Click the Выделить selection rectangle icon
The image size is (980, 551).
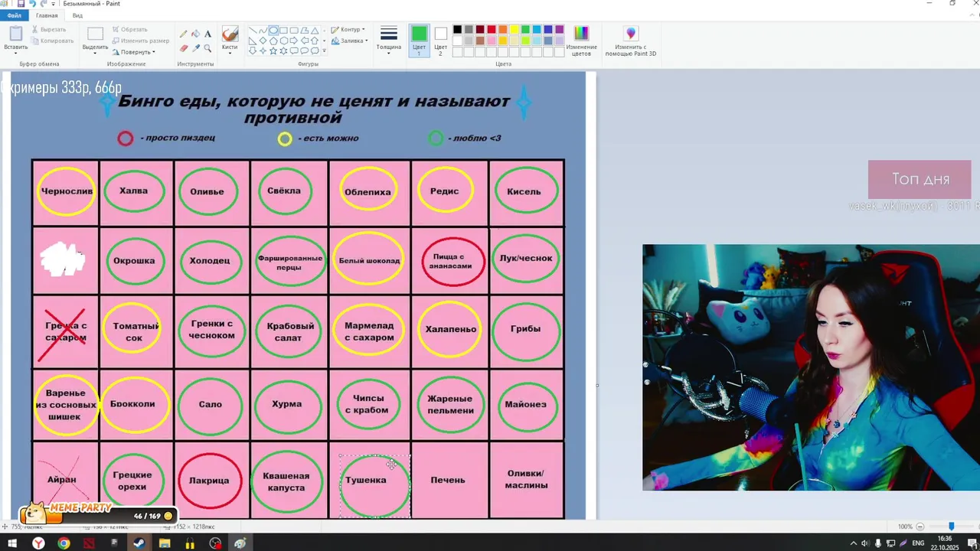[95, 34]
